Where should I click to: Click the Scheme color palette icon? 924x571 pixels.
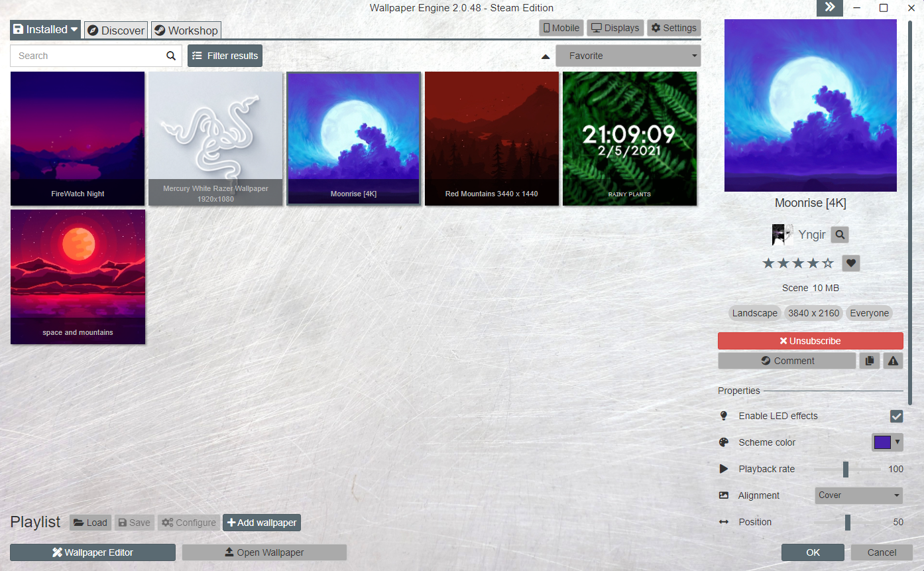[724, 442]
